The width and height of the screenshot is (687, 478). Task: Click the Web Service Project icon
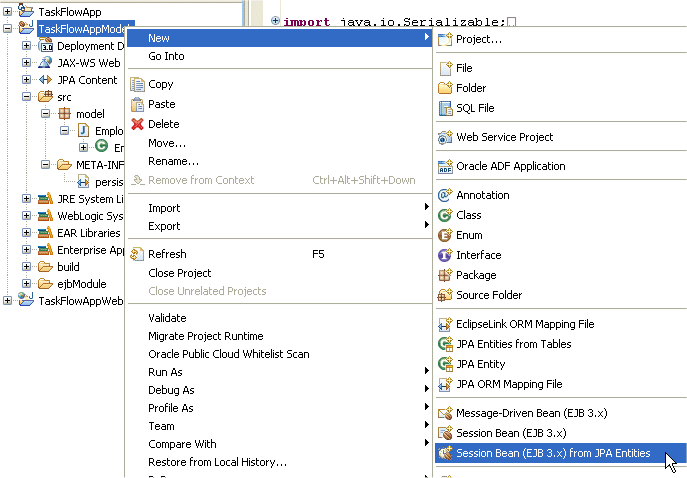(445, 137)
